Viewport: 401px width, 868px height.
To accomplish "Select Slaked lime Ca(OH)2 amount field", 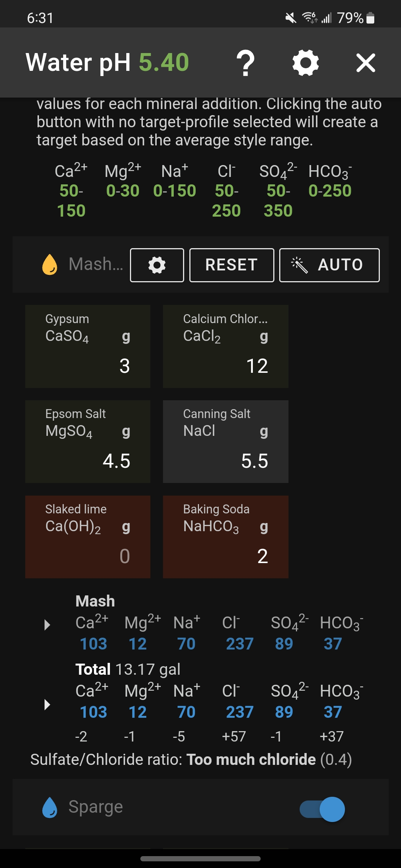I will tap(88, 537).
